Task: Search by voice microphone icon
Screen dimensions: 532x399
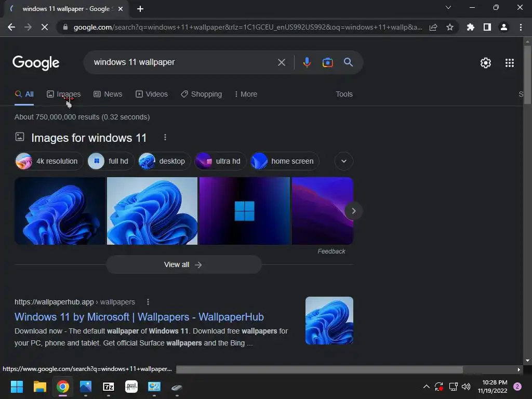Action: [x=307, y=62]
